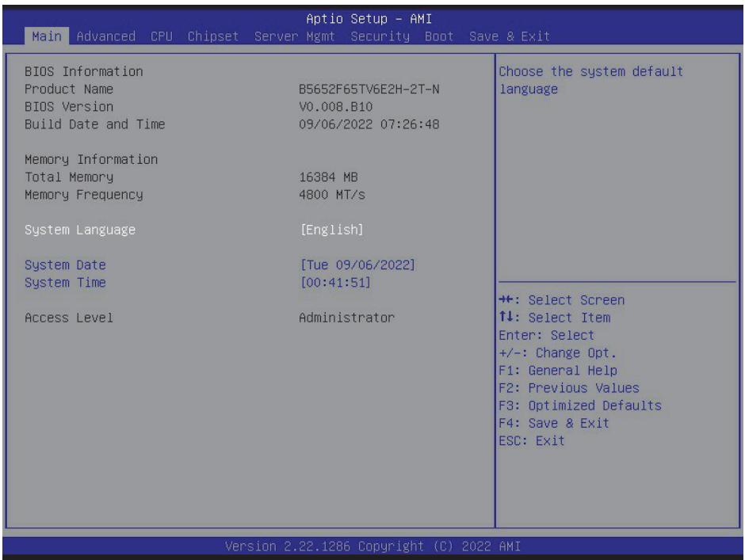Click the ESC: Exit hint
The image size is (745, 560).
pos(532,440)
